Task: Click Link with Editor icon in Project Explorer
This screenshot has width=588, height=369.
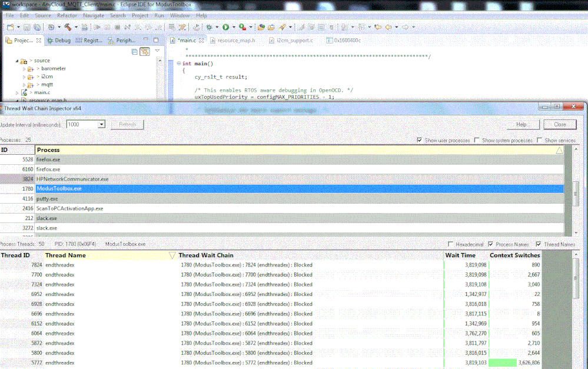Action: pos(145,52)
